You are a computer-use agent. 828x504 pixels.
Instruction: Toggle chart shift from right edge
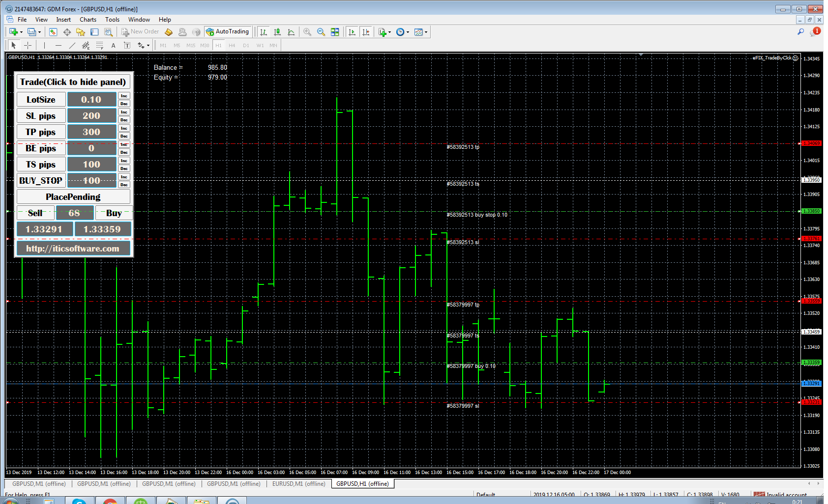(x=366, y=32)
